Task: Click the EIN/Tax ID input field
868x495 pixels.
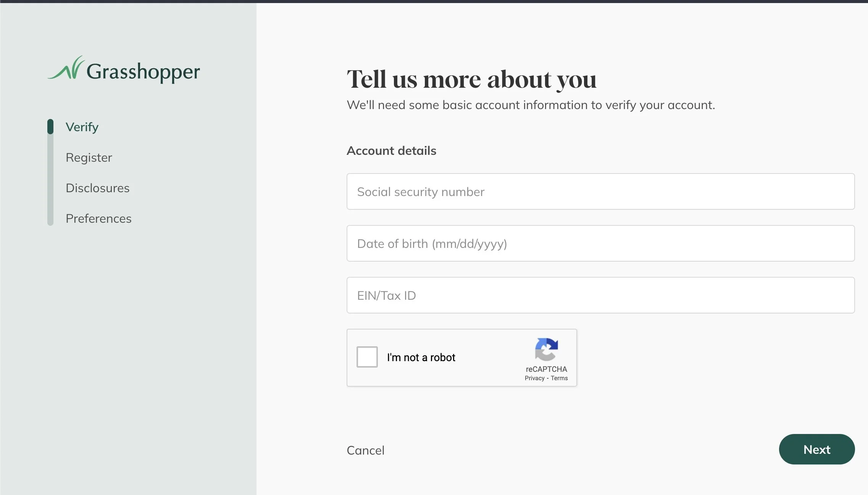Action: (x=600, y=295)
